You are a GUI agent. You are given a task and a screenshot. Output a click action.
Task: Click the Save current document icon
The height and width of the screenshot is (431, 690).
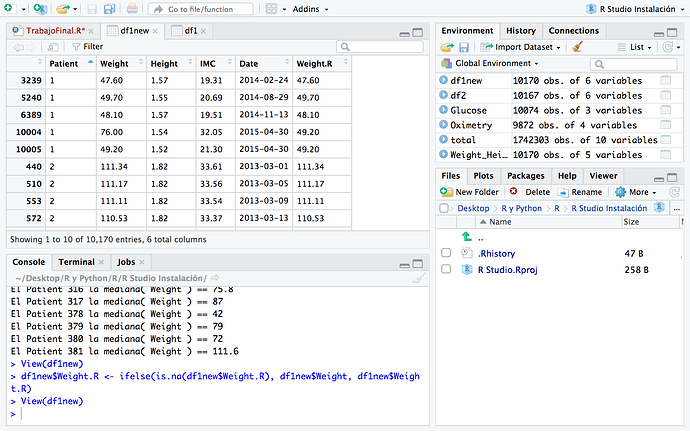coord(92,9)
